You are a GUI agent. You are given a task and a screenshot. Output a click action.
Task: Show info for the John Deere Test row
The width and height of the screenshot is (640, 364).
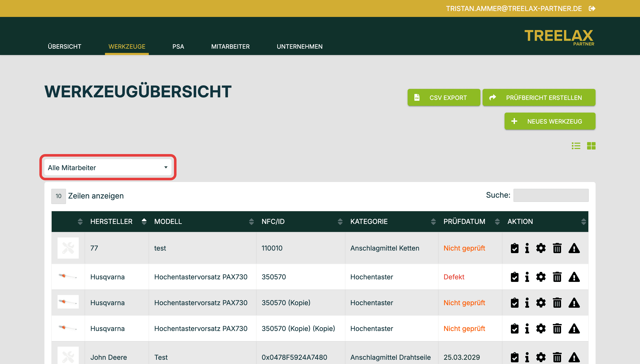point(527,357)
